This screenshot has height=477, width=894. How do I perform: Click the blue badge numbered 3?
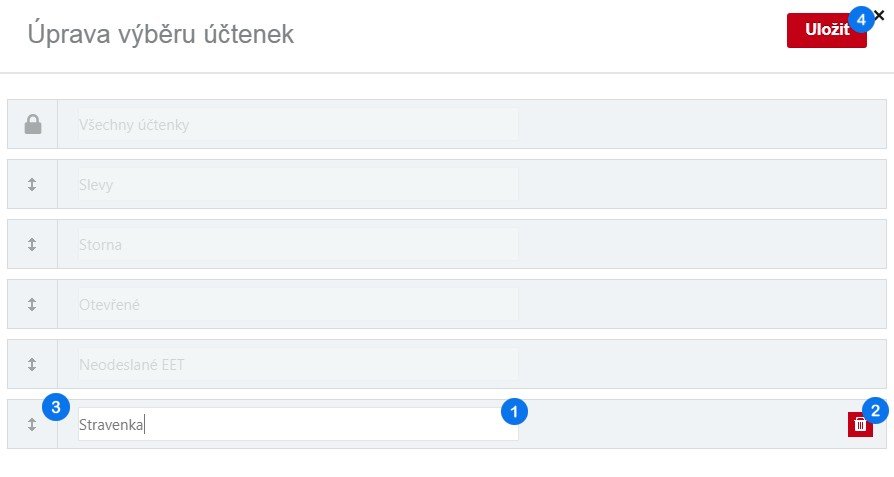click(x=56, y=407)
